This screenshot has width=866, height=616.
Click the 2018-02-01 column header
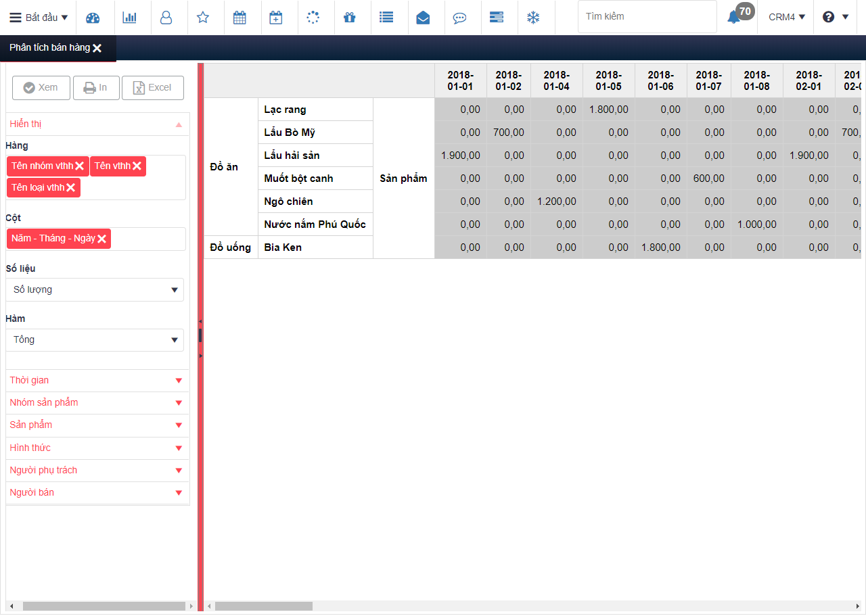point(809,80)
